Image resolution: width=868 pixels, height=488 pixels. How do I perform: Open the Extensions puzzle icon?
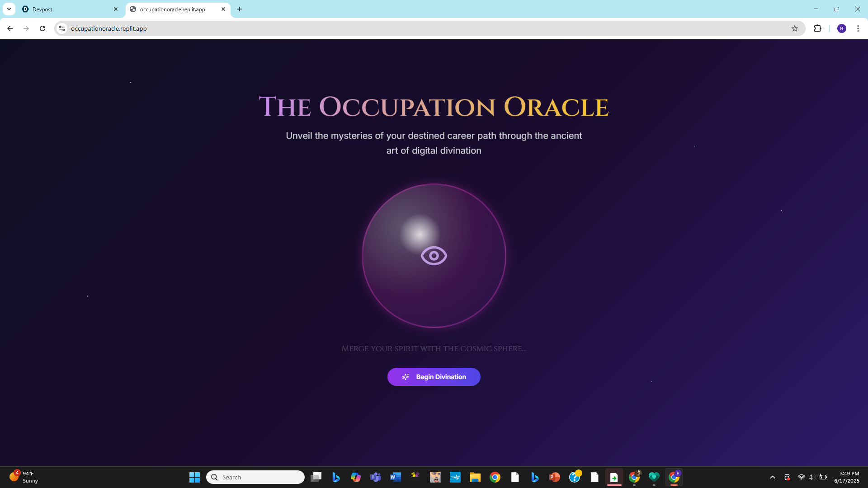(x=817, y=28)
